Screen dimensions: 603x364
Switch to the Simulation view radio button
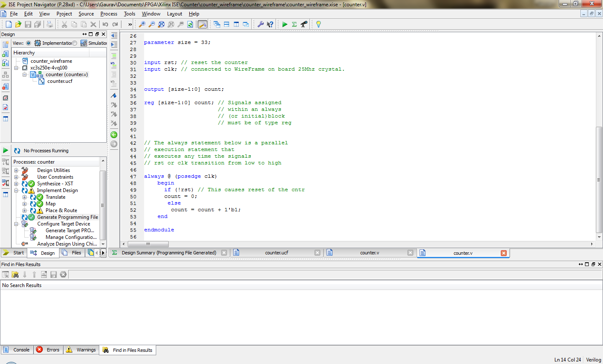tap(74, 43)
